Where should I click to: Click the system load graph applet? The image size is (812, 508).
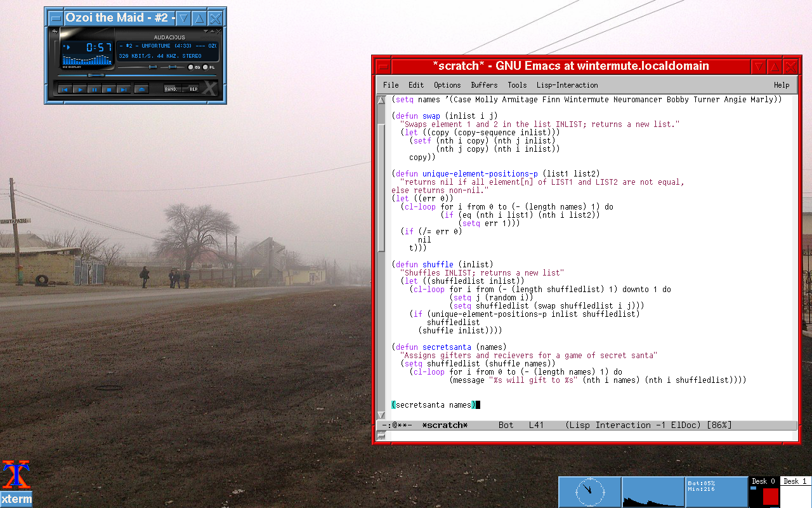[x=653, y=492]
